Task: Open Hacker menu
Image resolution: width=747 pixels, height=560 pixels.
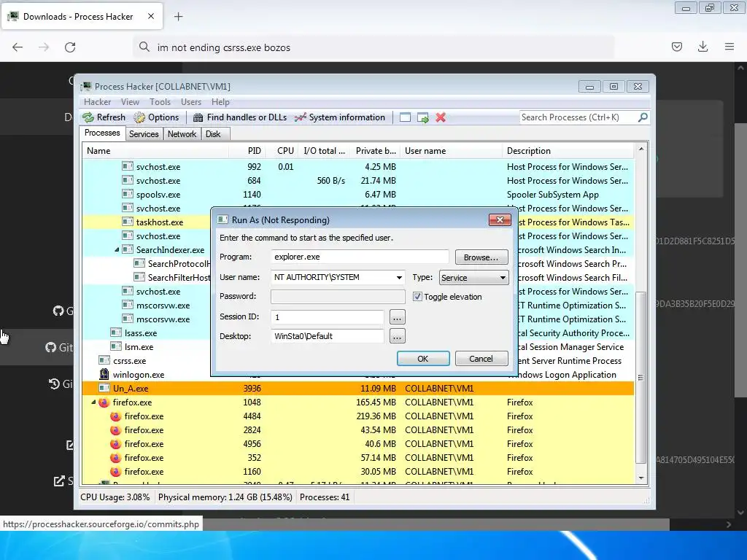Action: (x=97, y=102)
